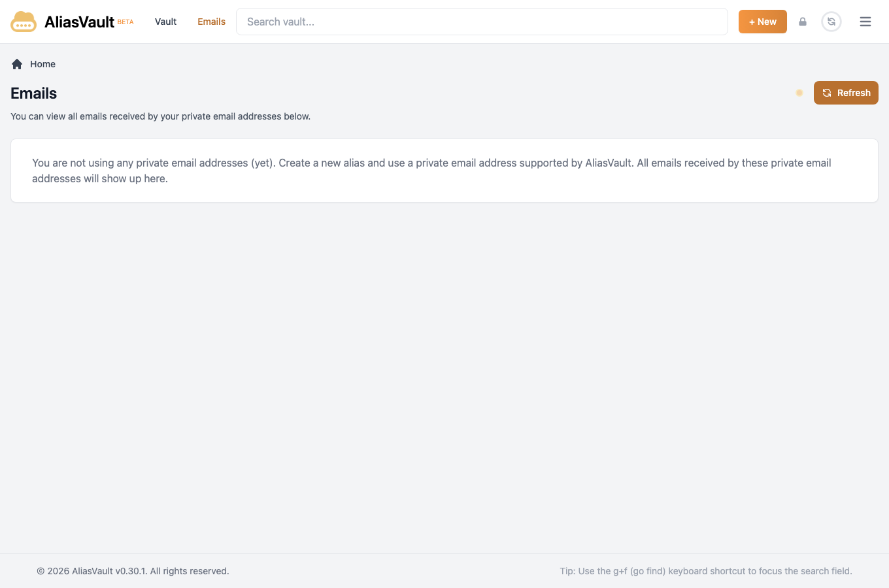Click "You can view all emails" description

160,116
